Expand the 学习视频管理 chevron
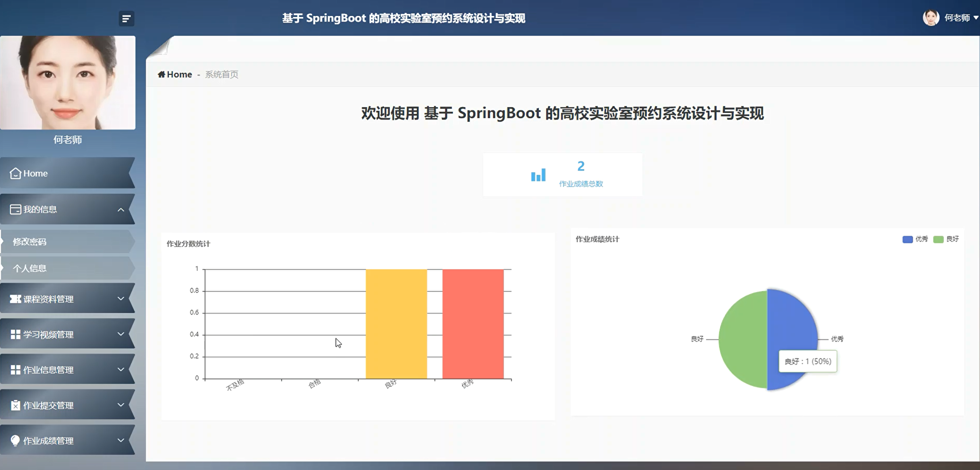The width and height of the screenshot is (980, 470). coord(121,334)
